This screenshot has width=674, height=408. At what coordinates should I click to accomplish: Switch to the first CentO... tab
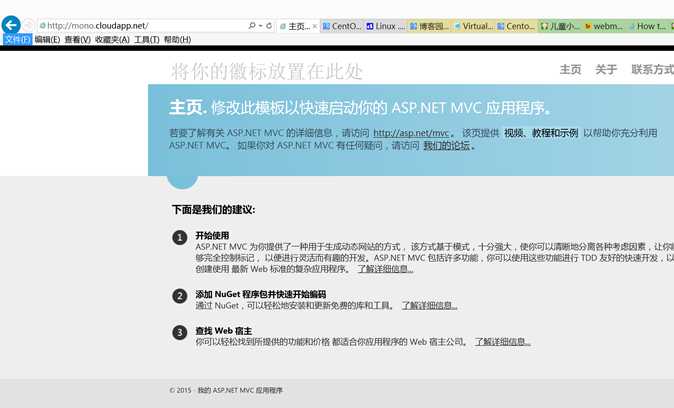342,26
